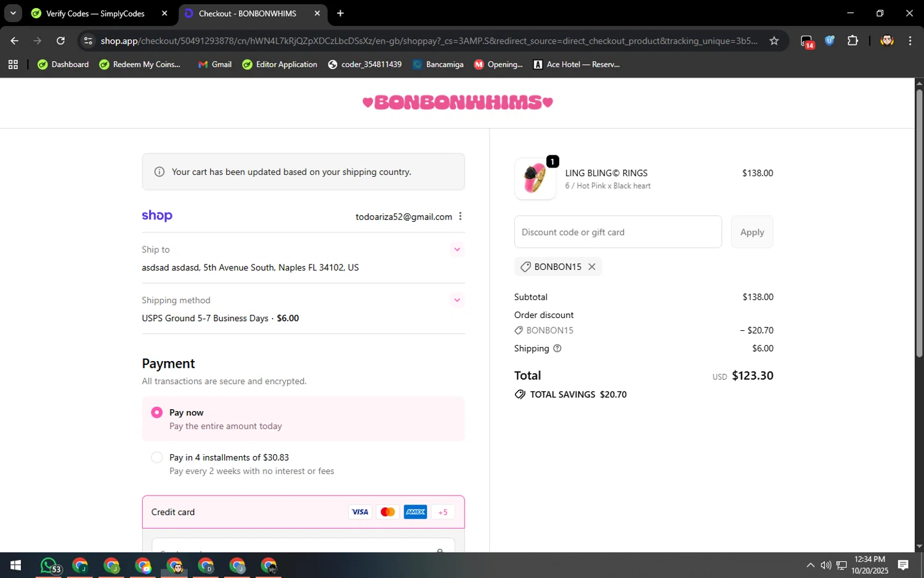This screenshot has width=924, height=578.
Task: Reload the checkout page
Action: [x=60, y=41]
